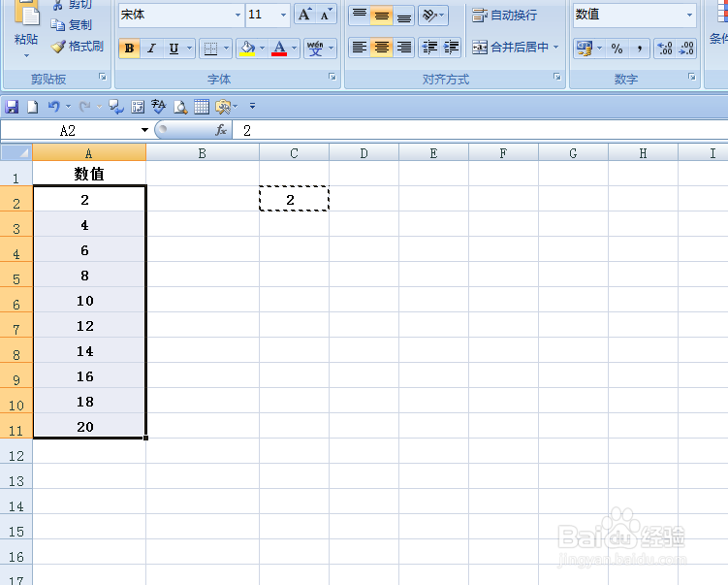Align text to bottom of cell
The image size is (728, 585).
click(404, 16)
